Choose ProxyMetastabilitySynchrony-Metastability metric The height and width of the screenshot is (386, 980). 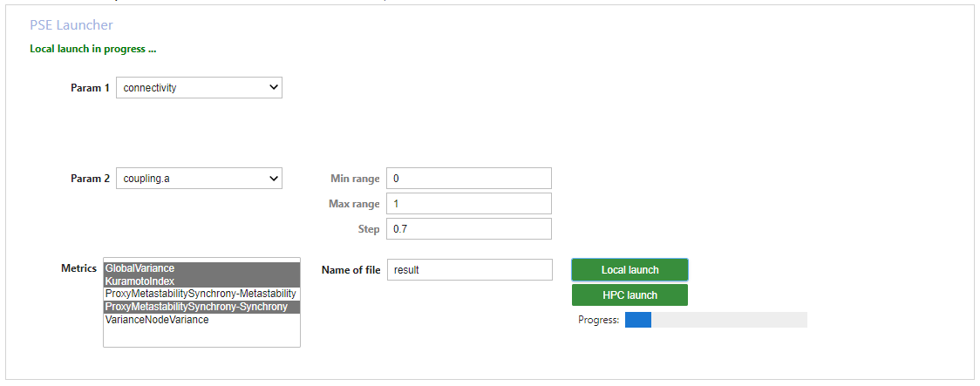(201, 294)
